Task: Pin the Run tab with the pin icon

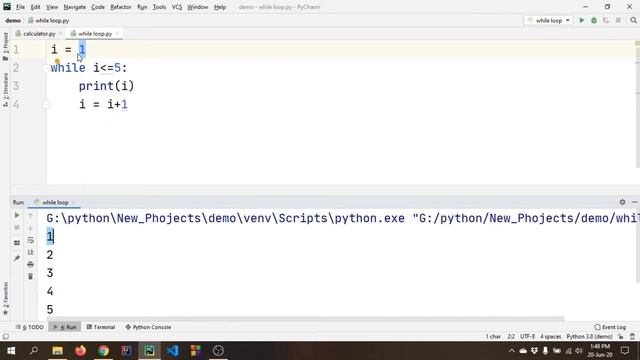Action: pos(17,258)
